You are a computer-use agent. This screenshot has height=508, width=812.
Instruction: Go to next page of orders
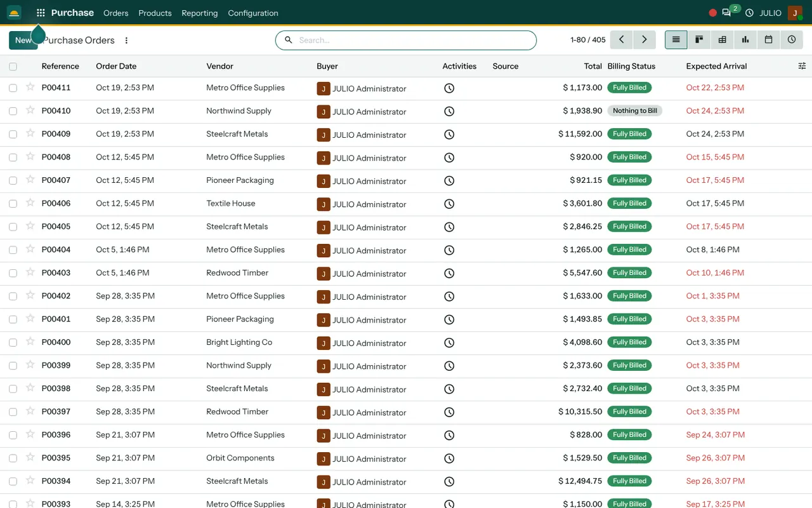[645, 39]
